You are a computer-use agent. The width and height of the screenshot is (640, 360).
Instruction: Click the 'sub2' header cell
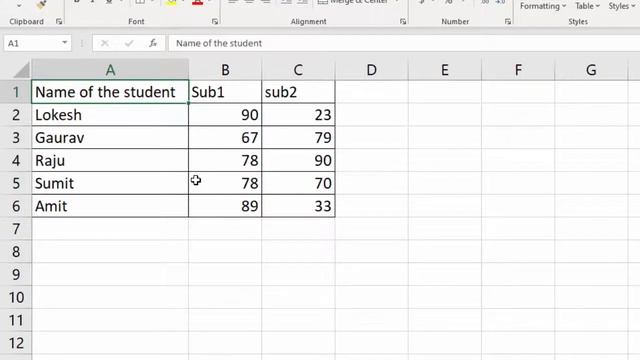click(298, 92)
